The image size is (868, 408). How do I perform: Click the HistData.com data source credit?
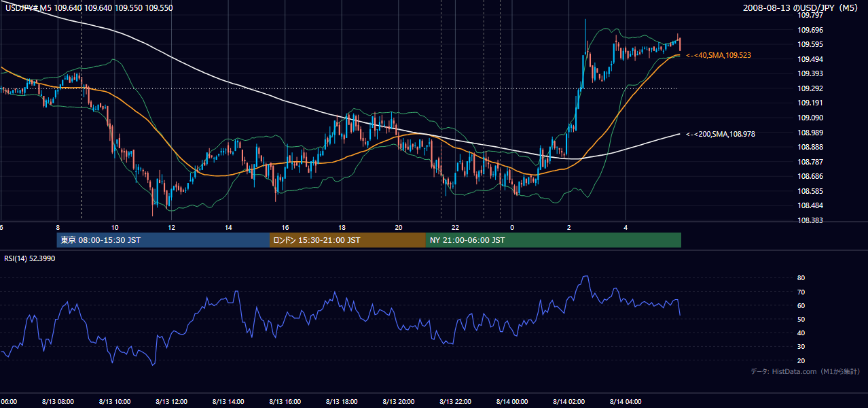coord(806,371)
